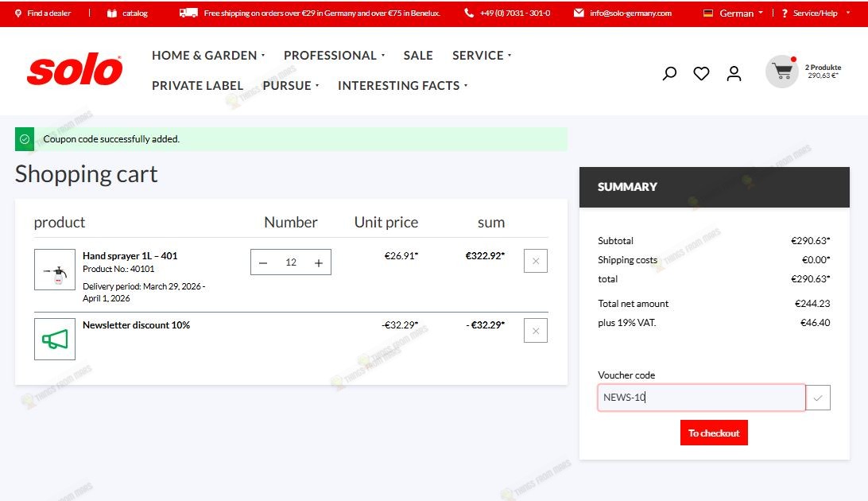Image resolution: width=868 pixels, height=501 pixels.
Task: Click the quantity field showing 12
Action: pyautogui.click(x=291, y=262)
